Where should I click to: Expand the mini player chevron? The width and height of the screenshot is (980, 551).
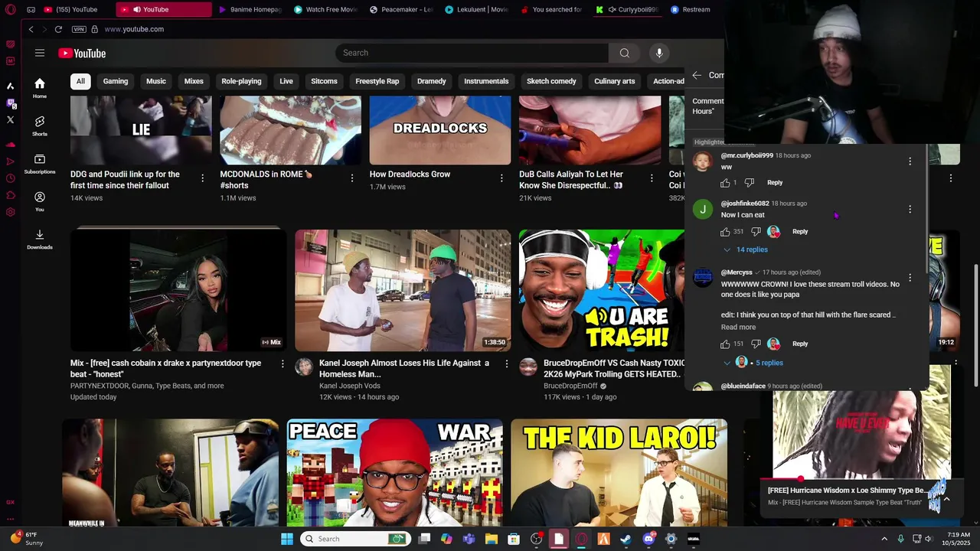946,499
